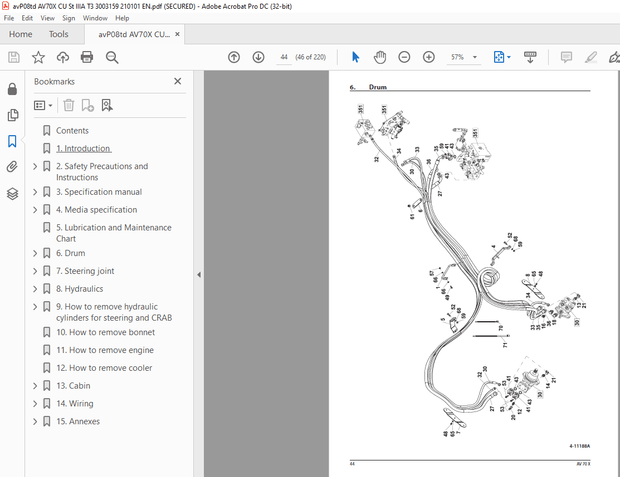Expand the 13. Cabin bookmark
620x477 pixels.
(x=35, y=386)
